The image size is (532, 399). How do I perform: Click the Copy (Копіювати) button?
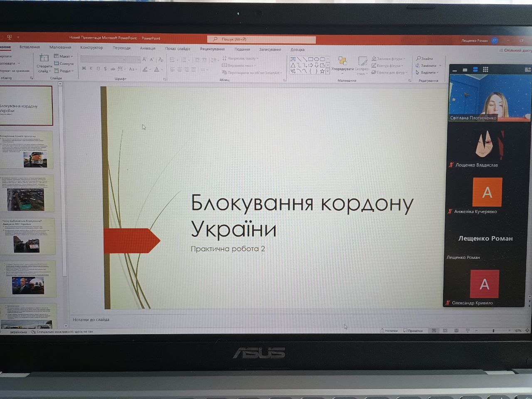pos(8,64)
